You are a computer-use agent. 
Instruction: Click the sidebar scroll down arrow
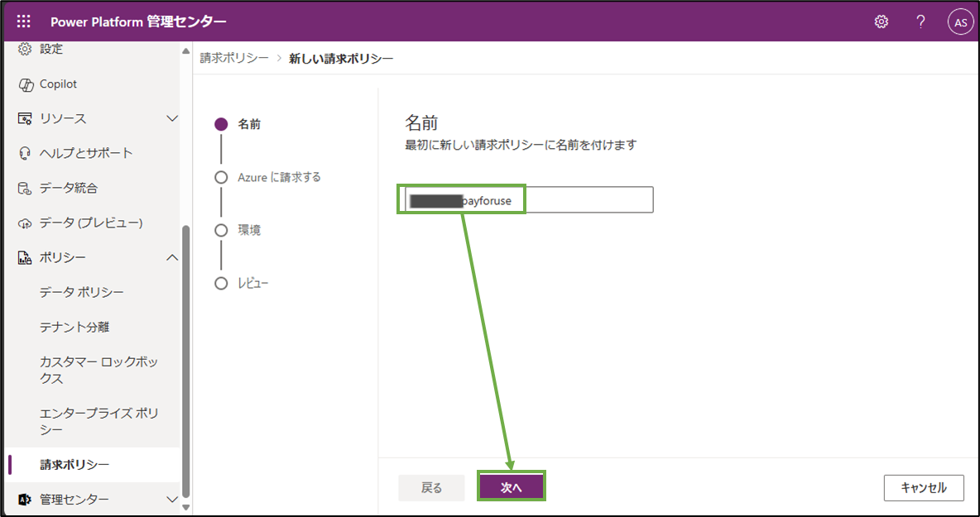(x=185, y=508)
